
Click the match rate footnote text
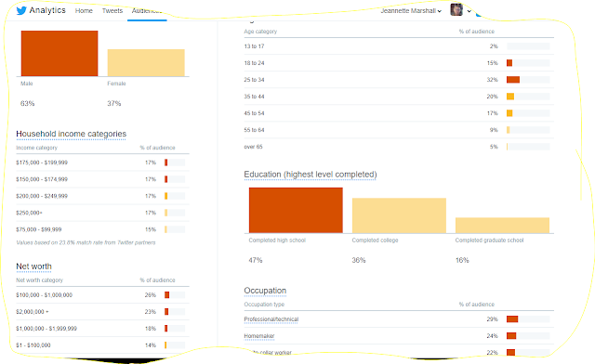point(86,242)
